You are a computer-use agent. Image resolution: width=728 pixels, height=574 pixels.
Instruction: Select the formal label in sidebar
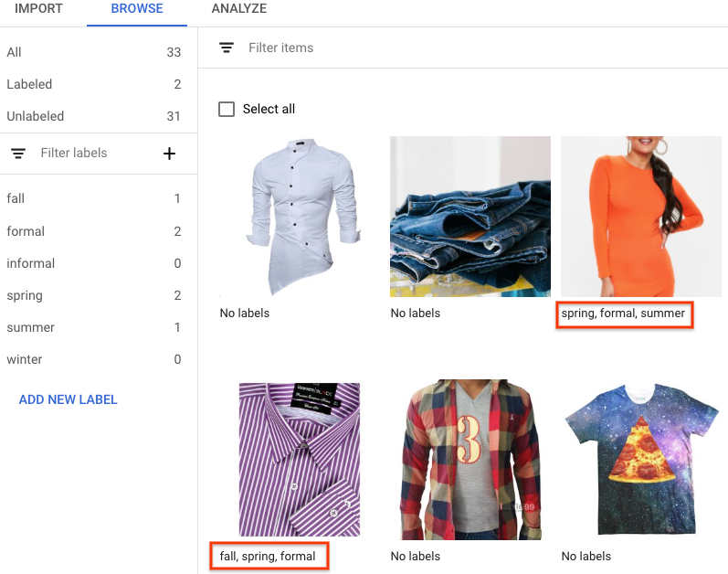(x=91, y=231)
